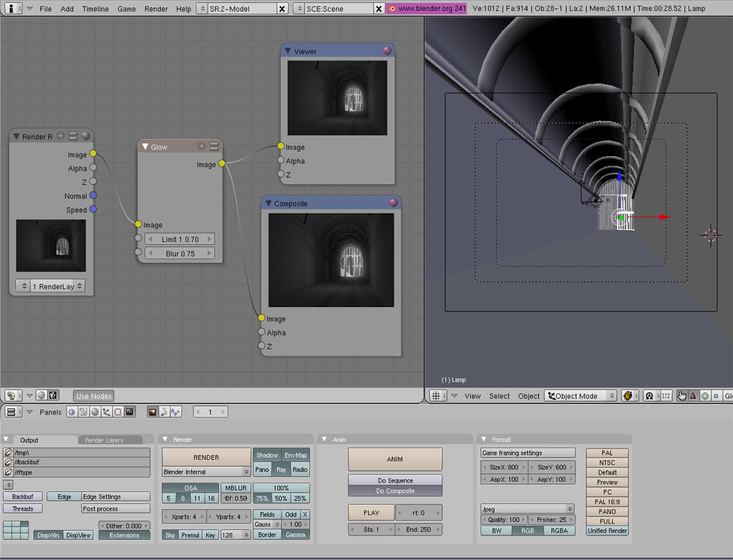The width and height of the screenshot is (733, 560).
Task: Open the Render menu in top bar
Action: click(x=156, y=9)
